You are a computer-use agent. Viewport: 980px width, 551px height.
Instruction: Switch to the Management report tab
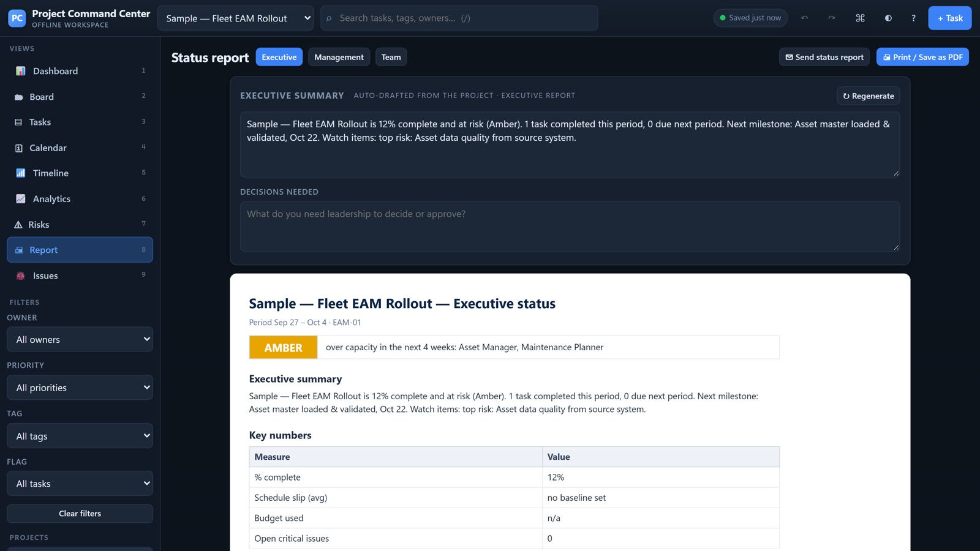tap(339, 57)
